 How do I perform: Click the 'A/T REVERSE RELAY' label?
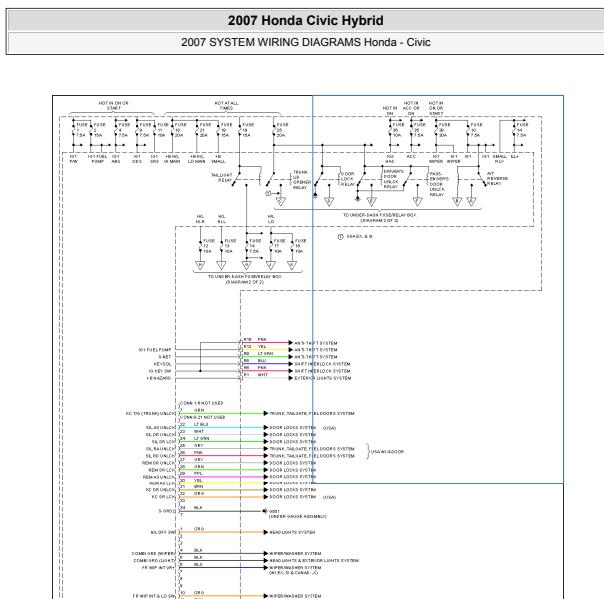497,179
